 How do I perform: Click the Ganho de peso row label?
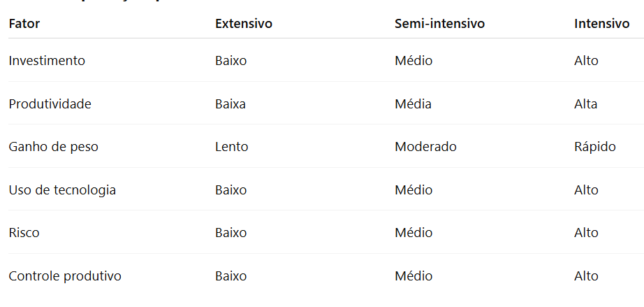[53, 147]
